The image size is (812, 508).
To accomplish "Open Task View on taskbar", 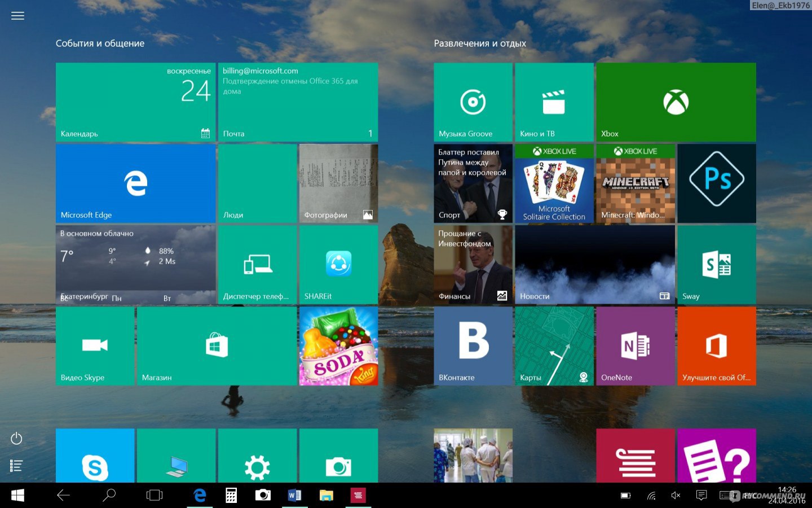I will coord(154,495).
